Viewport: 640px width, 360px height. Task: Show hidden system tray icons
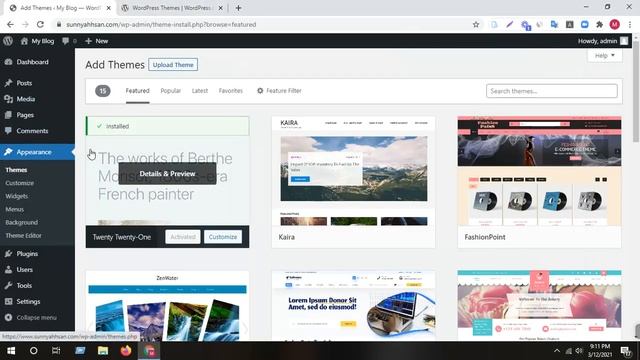coord(557,351)
